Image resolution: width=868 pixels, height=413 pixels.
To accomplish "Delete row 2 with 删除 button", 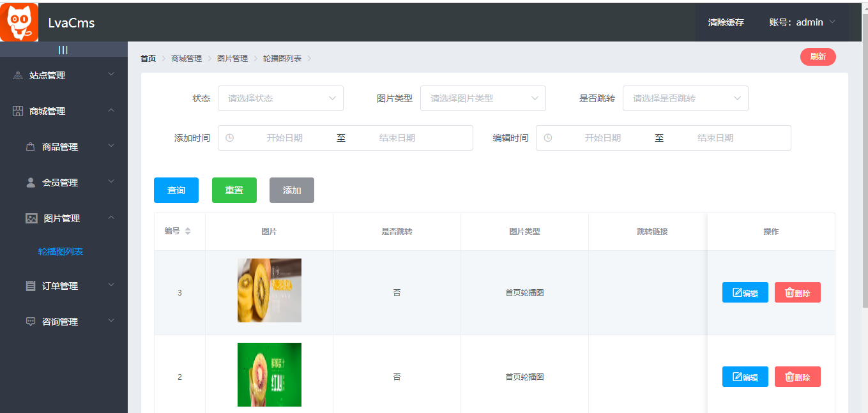I will [x=798, y=377].
